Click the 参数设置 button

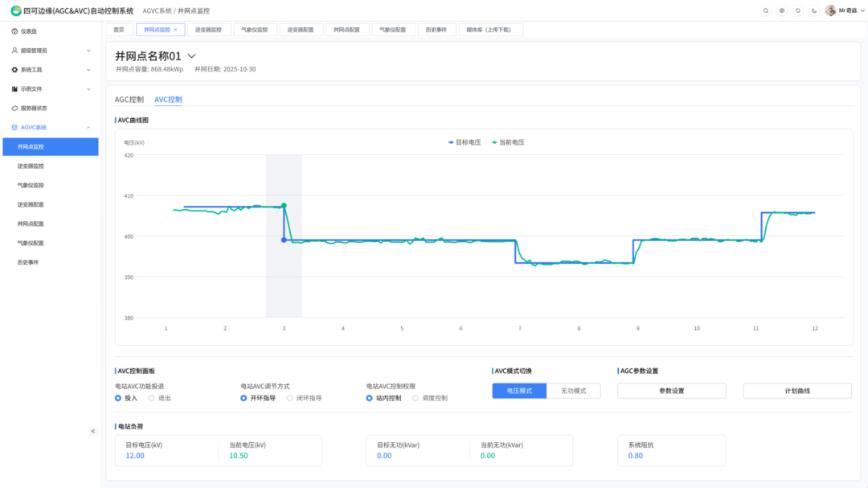point(671,391)
